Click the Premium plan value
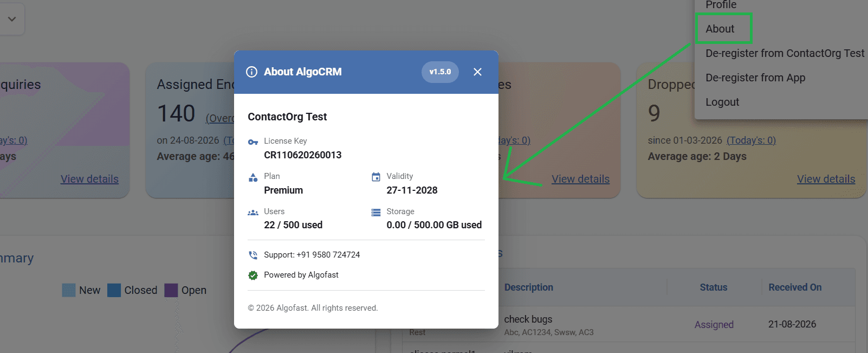 click(x=283, y=190)
